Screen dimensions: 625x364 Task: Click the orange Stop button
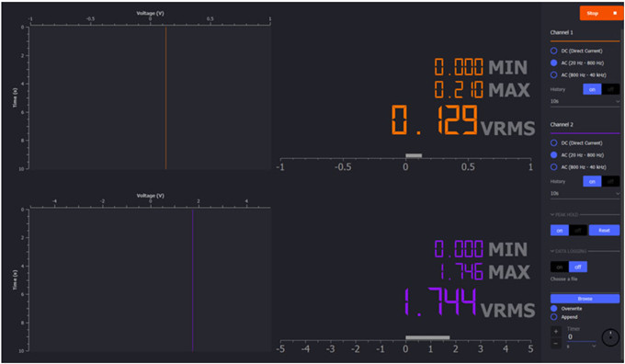(601, 13)
